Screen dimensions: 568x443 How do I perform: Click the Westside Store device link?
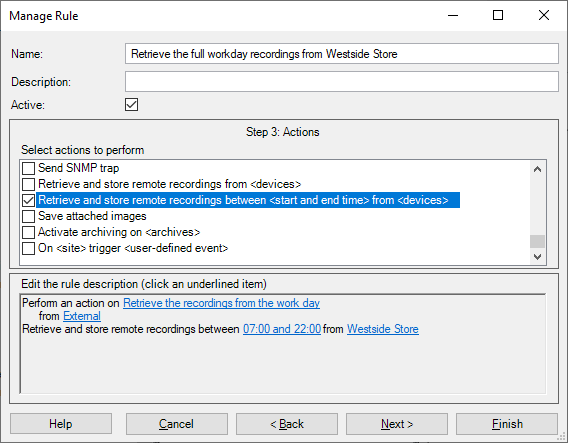click(x=383, y=329)
